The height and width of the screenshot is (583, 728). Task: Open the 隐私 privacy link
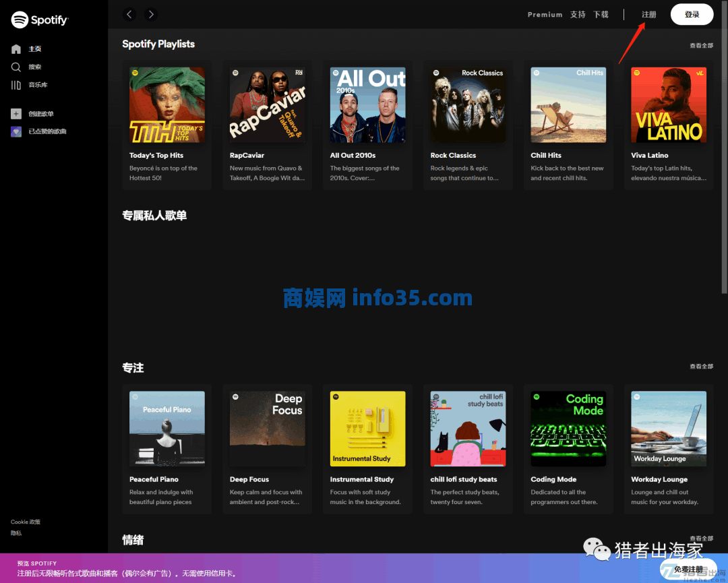[16, 533]
